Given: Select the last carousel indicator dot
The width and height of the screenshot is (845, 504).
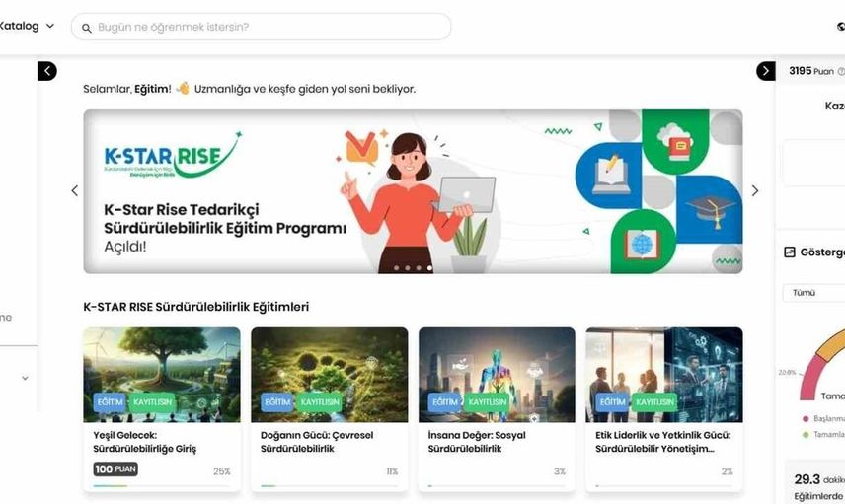Looking at the screenshot, I should coord(429,267).
